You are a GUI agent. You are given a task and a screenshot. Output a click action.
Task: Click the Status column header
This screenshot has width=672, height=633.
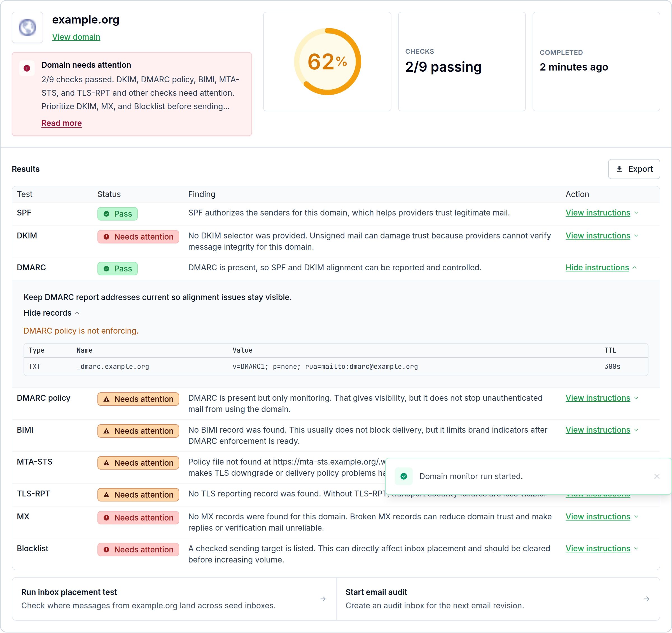click(109, 194)
